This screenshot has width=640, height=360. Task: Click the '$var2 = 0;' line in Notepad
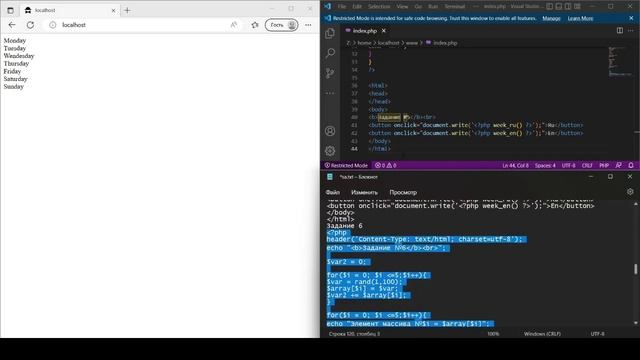pos(348,262)
